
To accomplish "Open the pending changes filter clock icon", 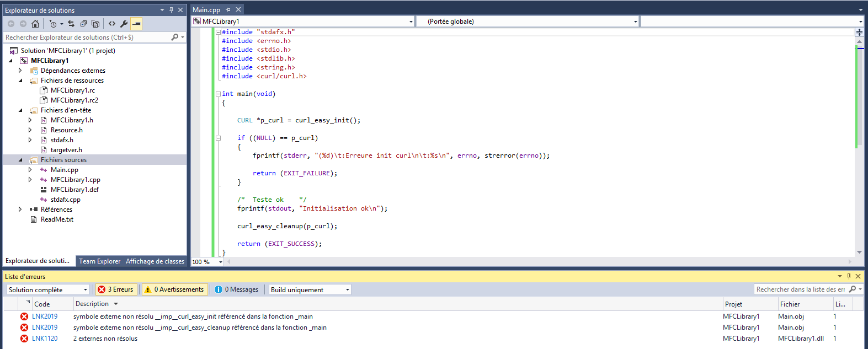I will click(53, 24).
